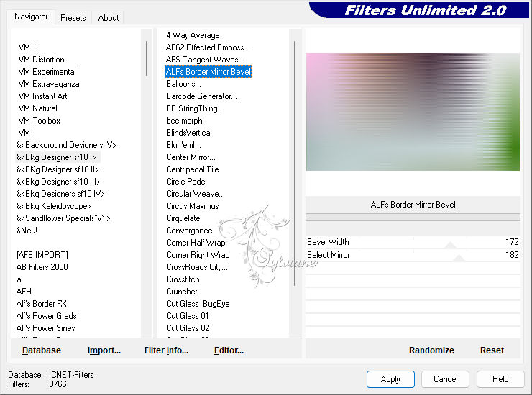Select VM Distortion category
Viewport: 532px width, 395px height.
[42, 60]
